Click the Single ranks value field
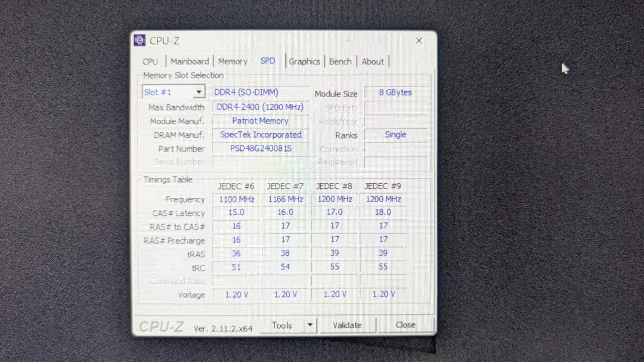Viewport: 644px width, 362px height. click(x=395, y=134)
